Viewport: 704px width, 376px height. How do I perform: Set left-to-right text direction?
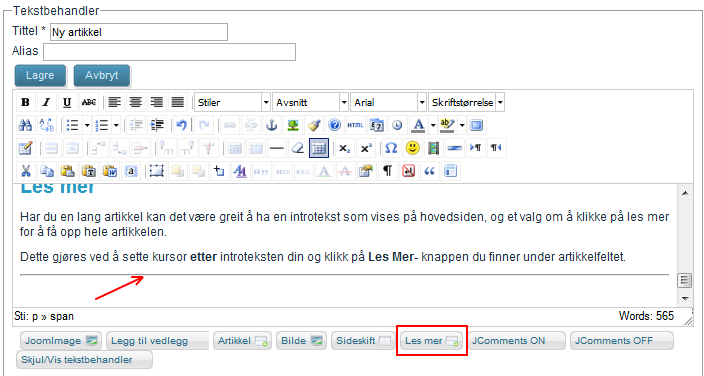(x=475, y=148)
